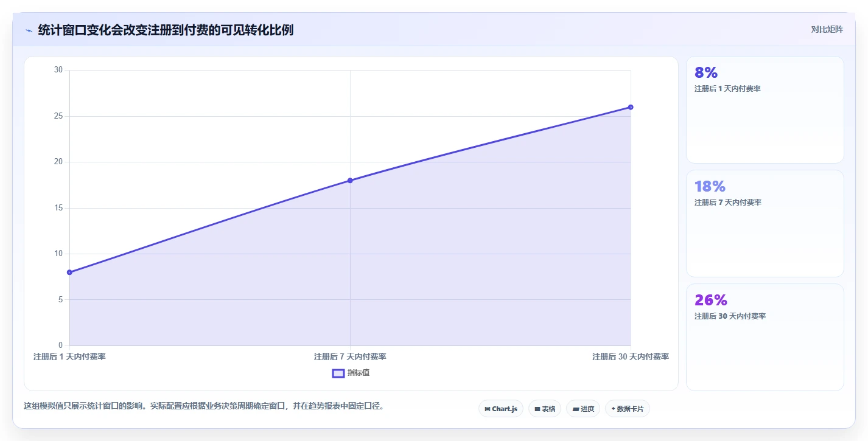This screenshot has width=868, height=441.
Task: Click the y-axis tick label 0
Action: click(x=61, y=346)
